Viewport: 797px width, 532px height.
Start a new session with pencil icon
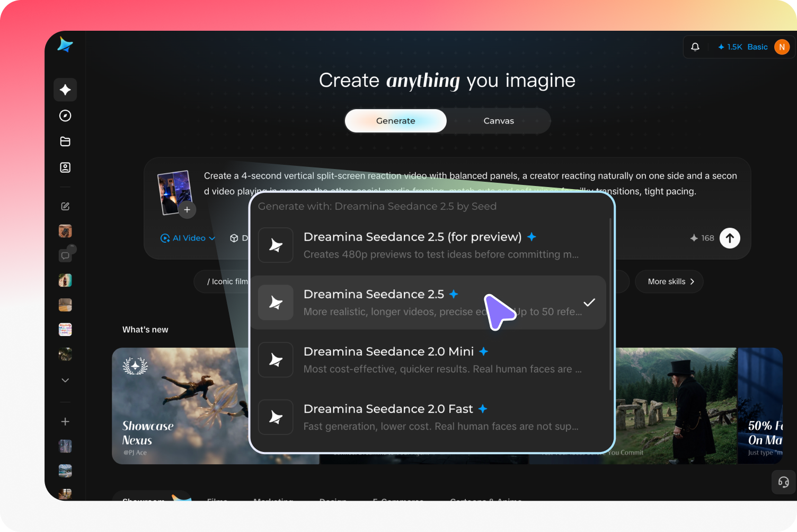(65, 206)
